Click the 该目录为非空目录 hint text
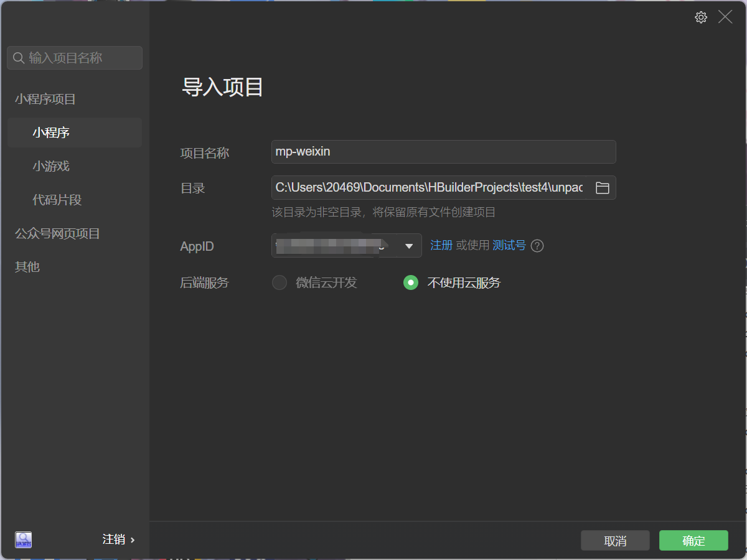747x560 pixels. (383, 212)
